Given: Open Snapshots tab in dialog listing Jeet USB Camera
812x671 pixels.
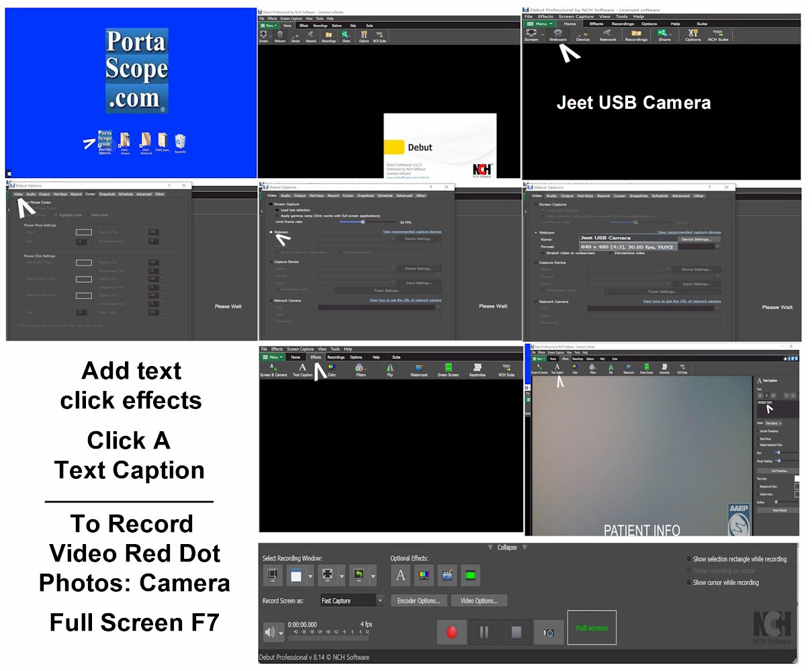Looking at the screenshot, I should click(639, 196).
